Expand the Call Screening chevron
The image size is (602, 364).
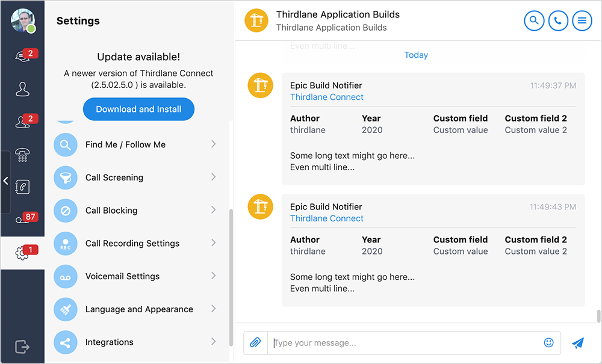click(x=214, y=177)
